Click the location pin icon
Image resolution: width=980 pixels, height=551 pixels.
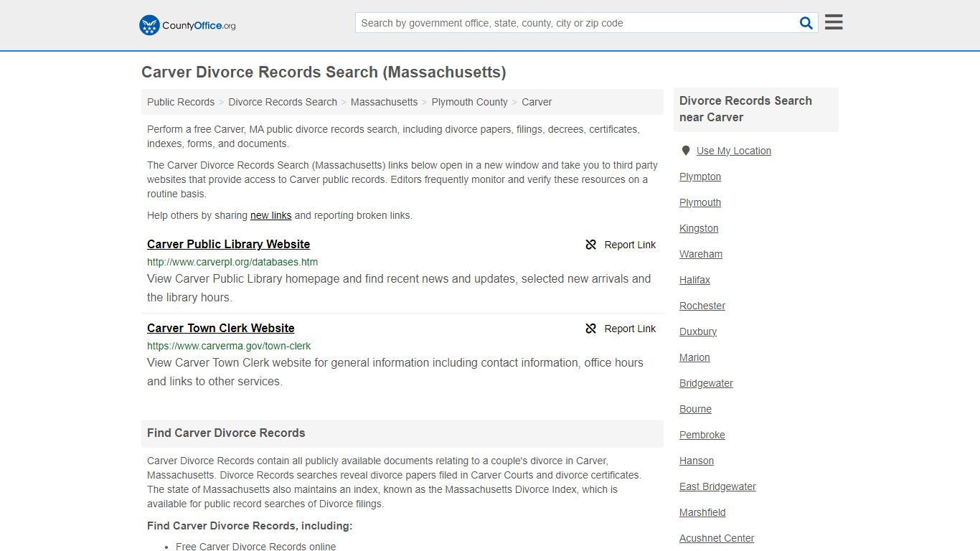(x=685, y=151)
